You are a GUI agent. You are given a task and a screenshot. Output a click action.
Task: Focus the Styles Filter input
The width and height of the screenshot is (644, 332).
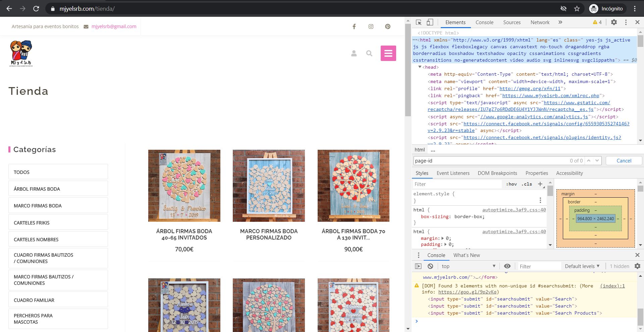coord(457,184)
